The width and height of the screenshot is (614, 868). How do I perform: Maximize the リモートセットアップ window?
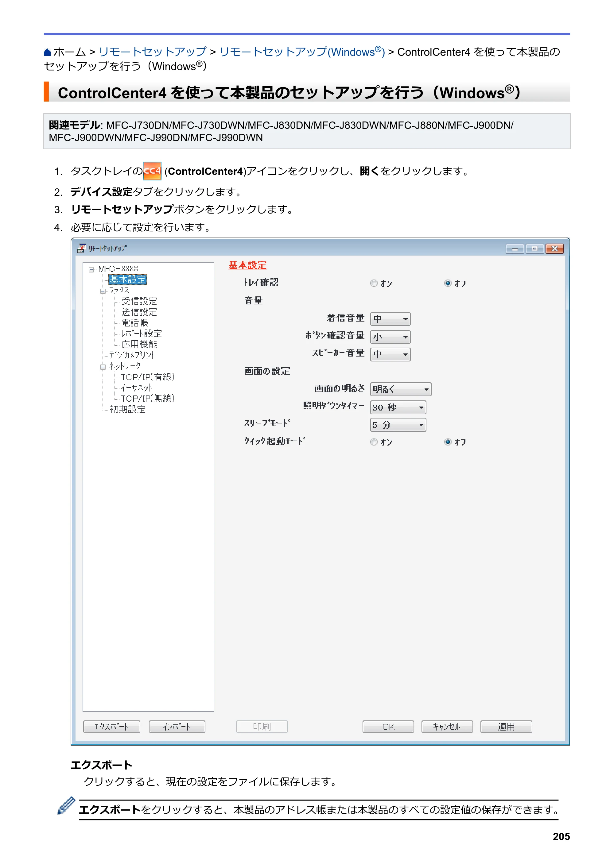point(534,249)
